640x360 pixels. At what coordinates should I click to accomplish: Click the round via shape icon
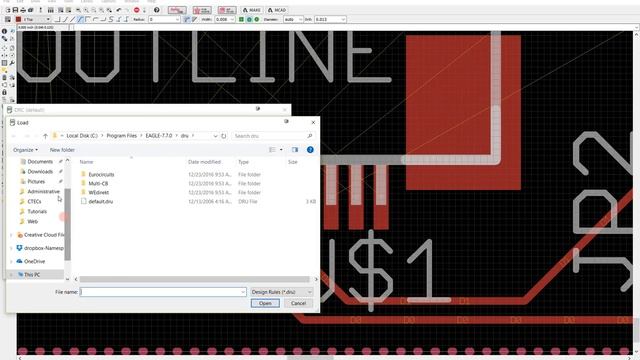(249, 19)
